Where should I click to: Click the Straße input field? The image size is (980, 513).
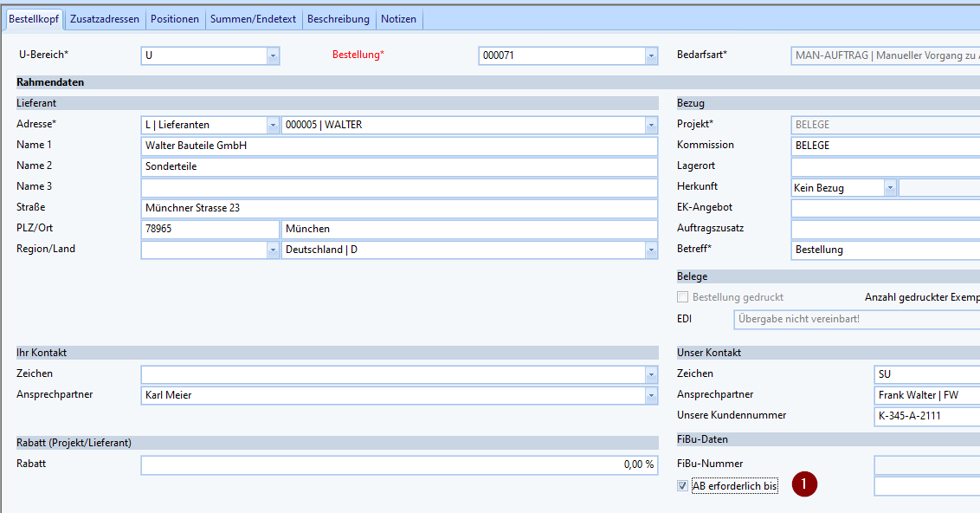click(x=398, y=208)
